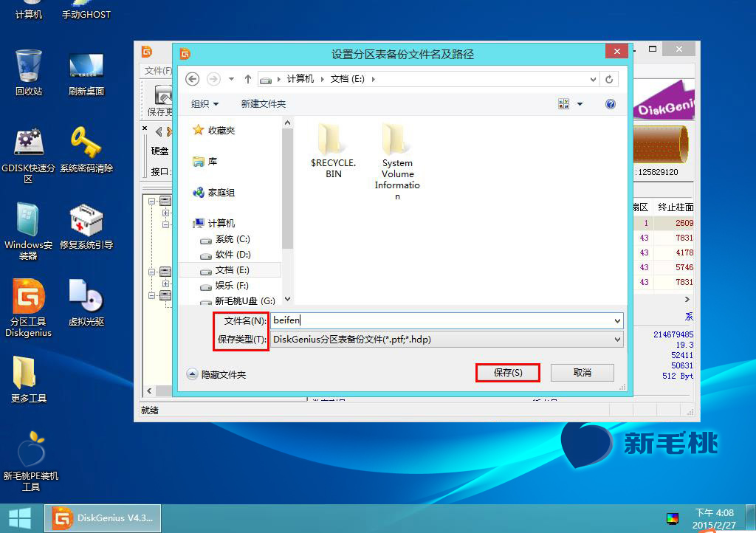756x533 pixels.
Task: Click the 新建文件夹 button
Action: [264, 104]
